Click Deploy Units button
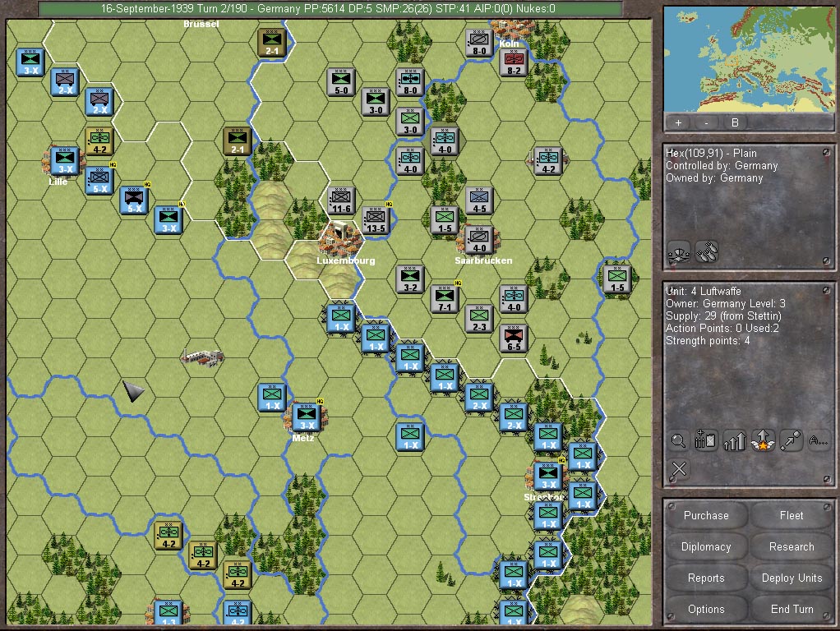 [x=792, y=578]
